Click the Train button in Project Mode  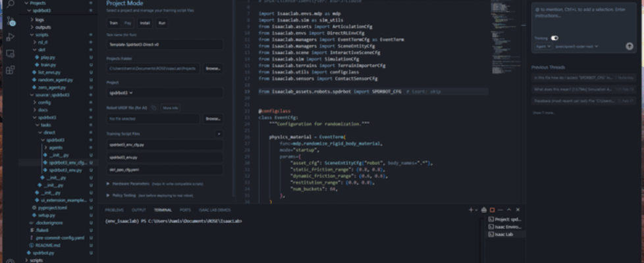(113, 22)
